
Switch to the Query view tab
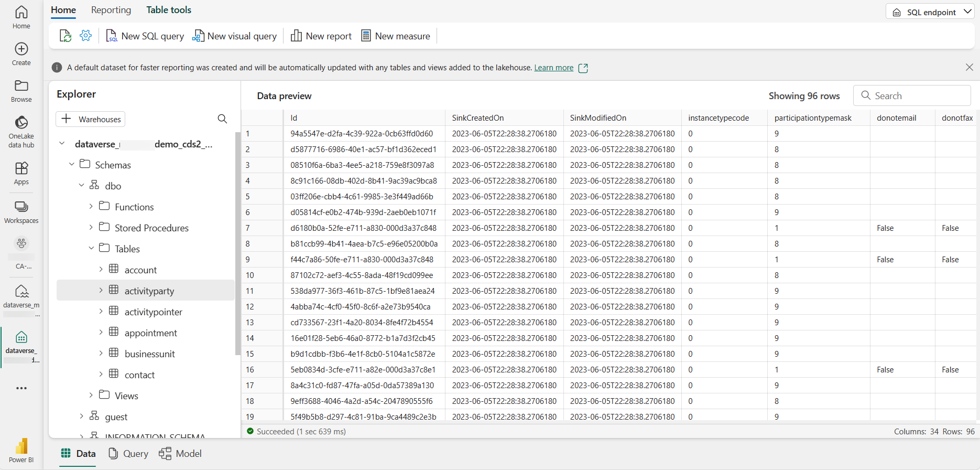click(x=128, y=454)
